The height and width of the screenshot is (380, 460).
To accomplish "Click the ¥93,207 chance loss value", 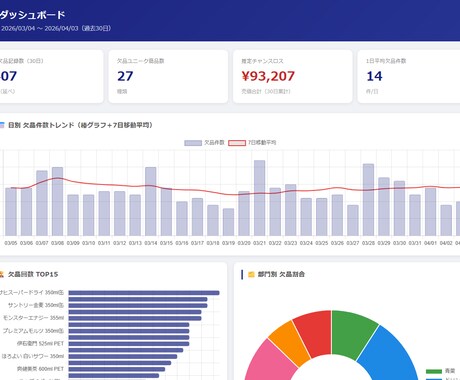I will [x=268, y=76].
